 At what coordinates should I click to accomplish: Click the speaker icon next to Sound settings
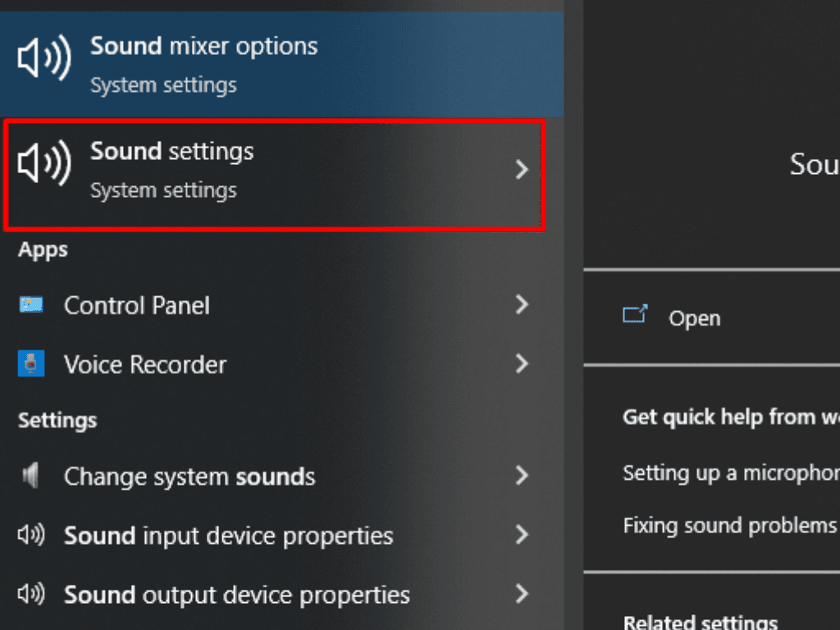point(44,167)
